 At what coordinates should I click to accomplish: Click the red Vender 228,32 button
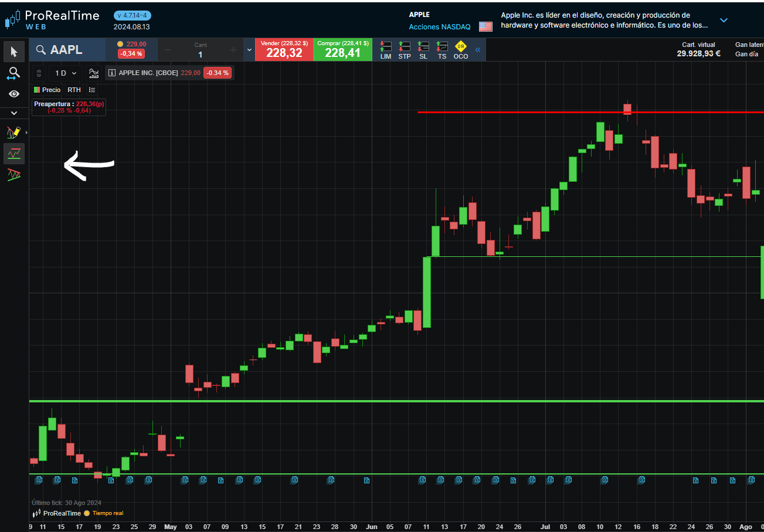[x=284, y=50]
